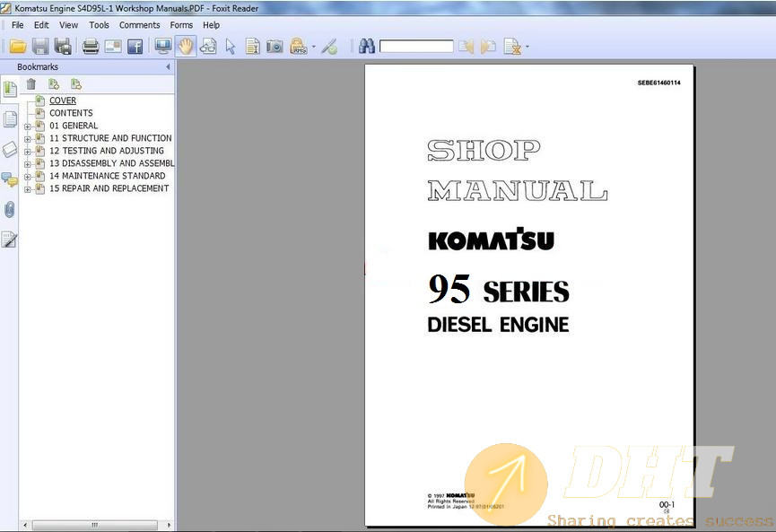Click the Email envelope icon
The height and width of the screenshot is (532, 776).
coord(113,47)
